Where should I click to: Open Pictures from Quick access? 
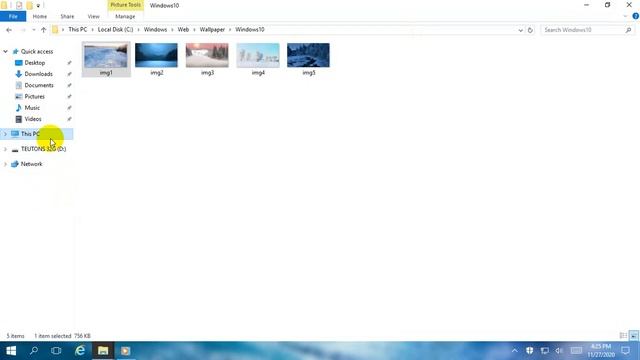pos(34,96)
